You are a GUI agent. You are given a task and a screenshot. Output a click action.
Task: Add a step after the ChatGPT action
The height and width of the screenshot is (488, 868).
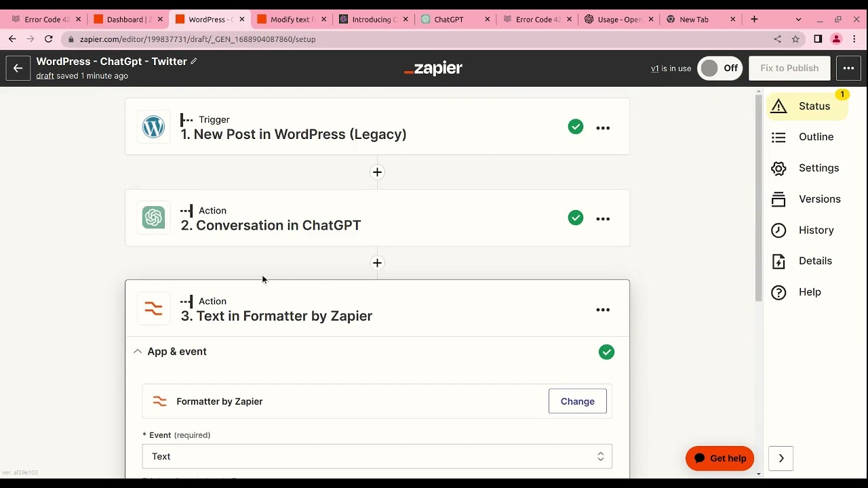pyautogui.click(x=378, y=263)
